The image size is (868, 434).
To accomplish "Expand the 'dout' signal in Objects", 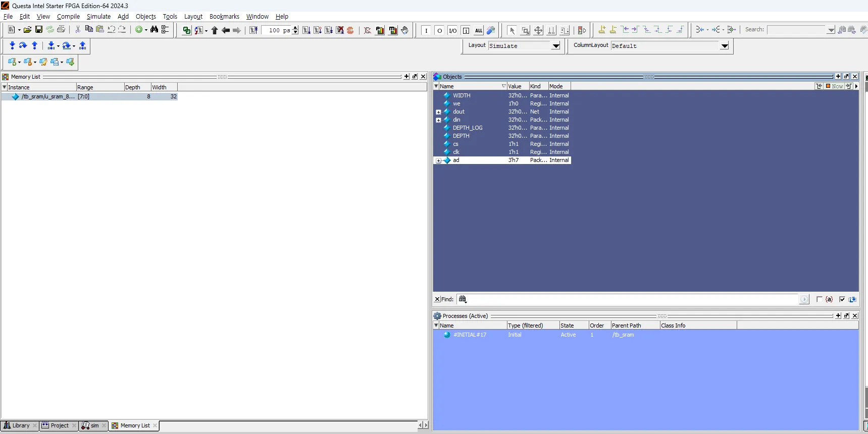I will (438, 112).
